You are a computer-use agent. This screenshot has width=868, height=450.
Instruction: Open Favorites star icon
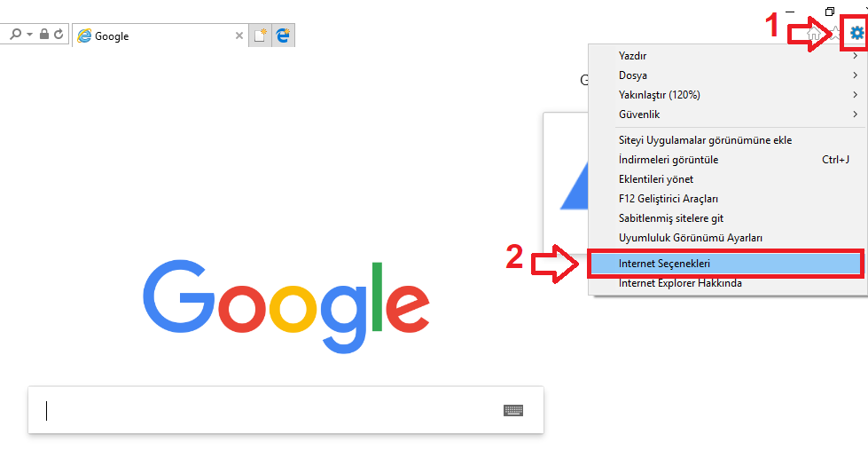(835, 35)
